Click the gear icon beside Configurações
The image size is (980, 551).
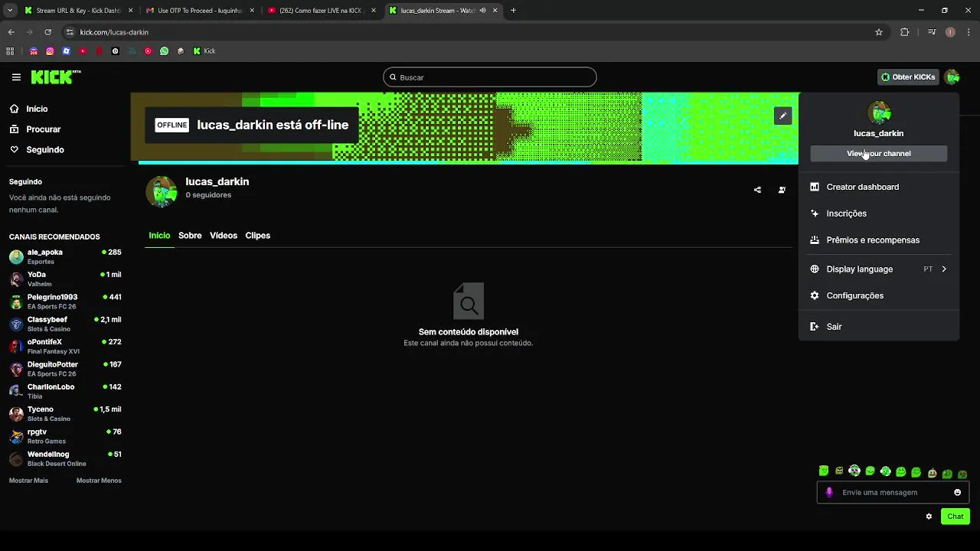click(815, 295)
